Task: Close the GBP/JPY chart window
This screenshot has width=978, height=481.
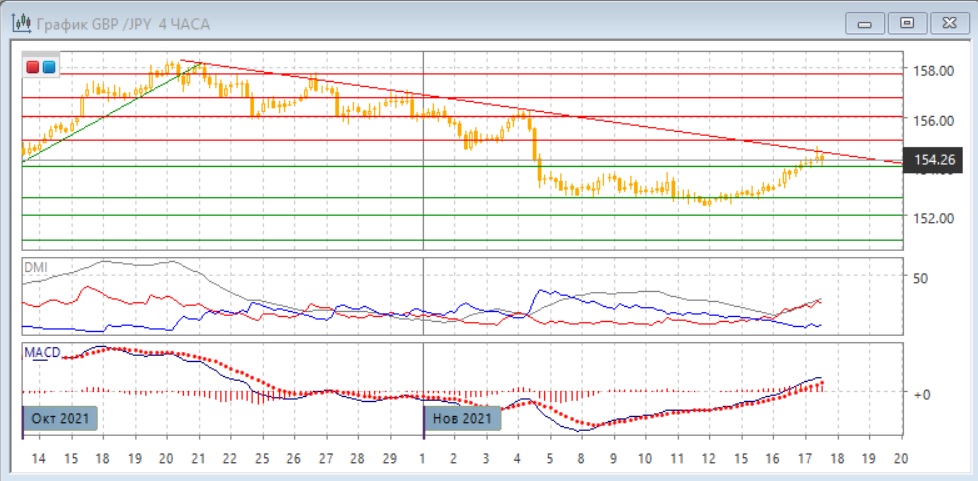Action: coord(948,22)
